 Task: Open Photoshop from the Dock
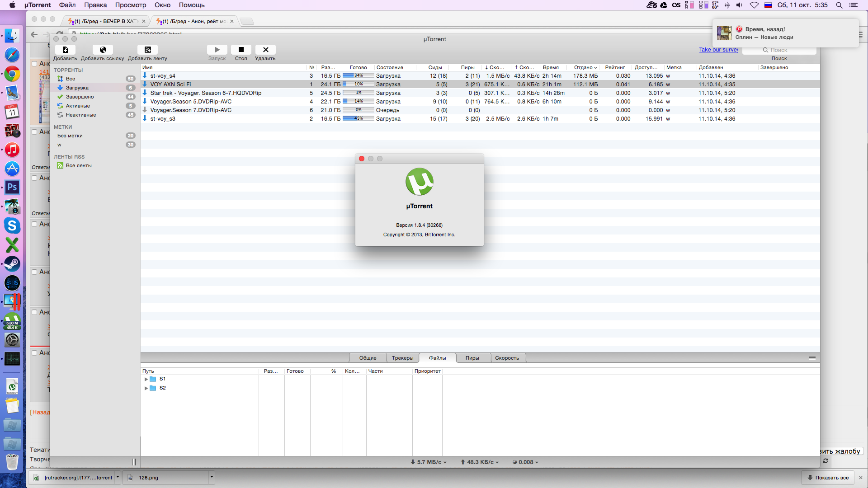pyautogui.click(x=12, y=187)
